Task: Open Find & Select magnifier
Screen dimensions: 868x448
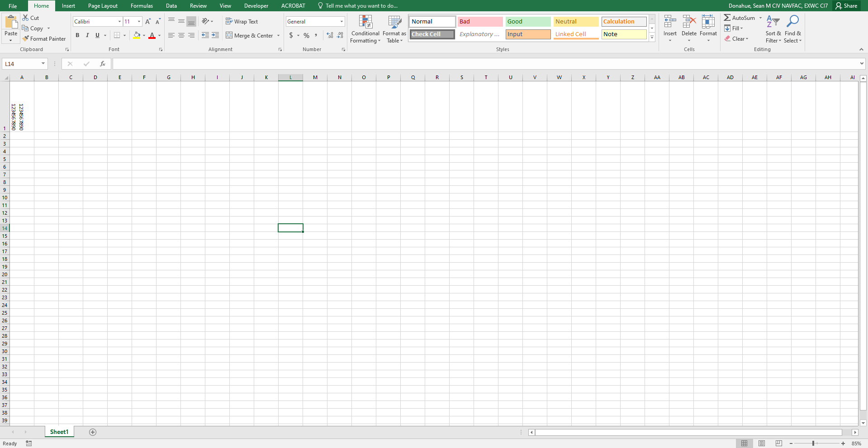Action: click(792, 29)
